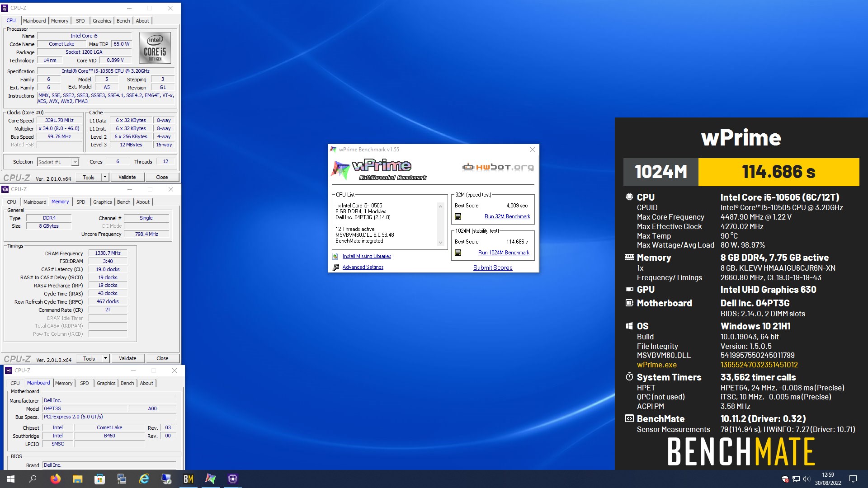Image resolution: width=868 pixels, height=488 pixels.
Task: Run the 1024M Benchmark link
Action: coord(504,253)
